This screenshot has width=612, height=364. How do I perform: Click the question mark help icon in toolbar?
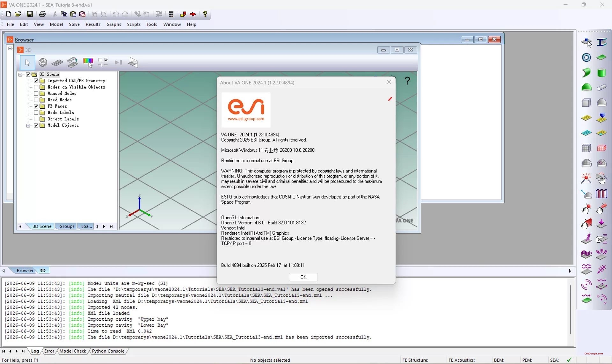click(205, 14)
